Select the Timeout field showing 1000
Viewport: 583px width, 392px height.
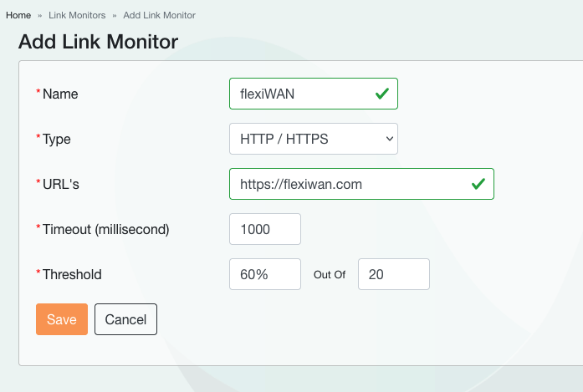coord(264,229)
